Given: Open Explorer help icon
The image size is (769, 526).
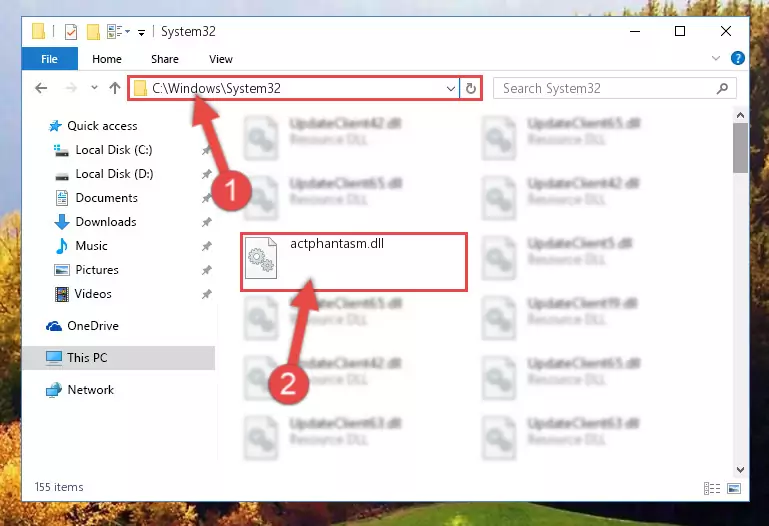Looking at the screenshot, I should (738, 58).
